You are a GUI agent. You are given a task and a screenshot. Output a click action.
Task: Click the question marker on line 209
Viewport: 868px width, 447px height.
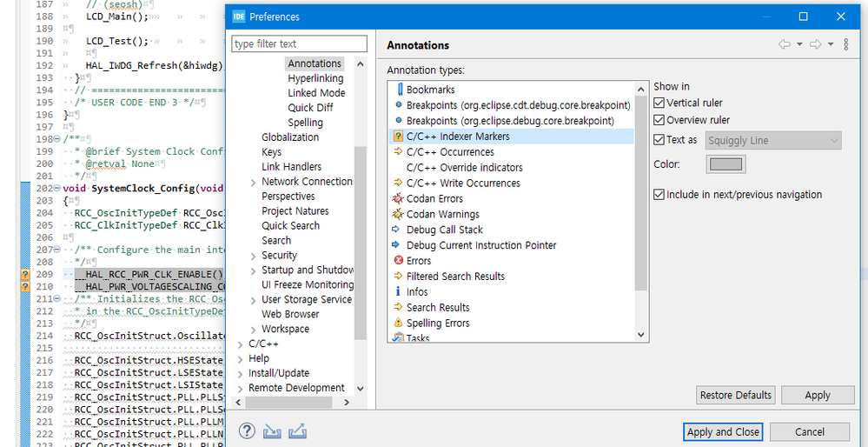coord(25,275)
